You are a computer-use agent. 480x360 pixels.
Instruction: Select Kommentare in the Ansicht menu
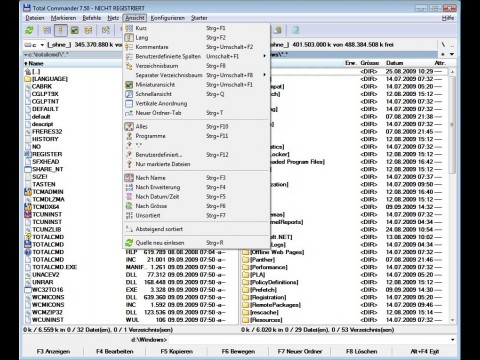[196, 47]
